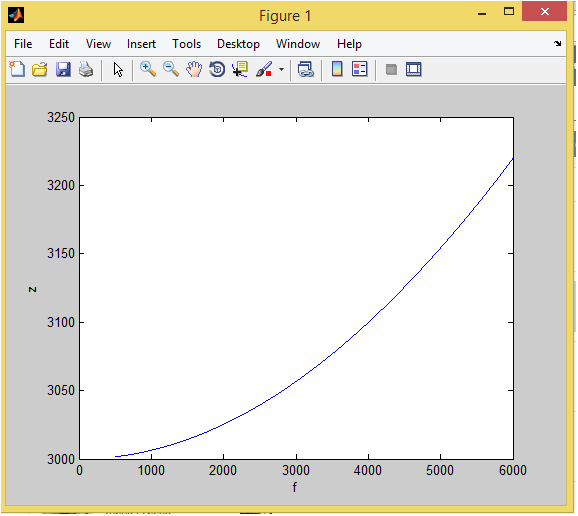Select the Edit Plot arrow tool
Viewport: 578px width, 516px height.
click(x=118, y=70)
